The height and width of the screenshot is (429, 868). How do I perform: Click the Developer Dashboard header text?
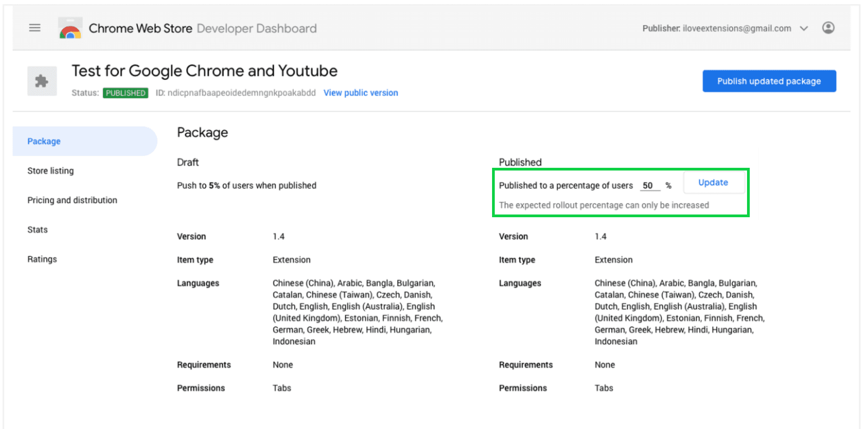(x=257, y=28)
